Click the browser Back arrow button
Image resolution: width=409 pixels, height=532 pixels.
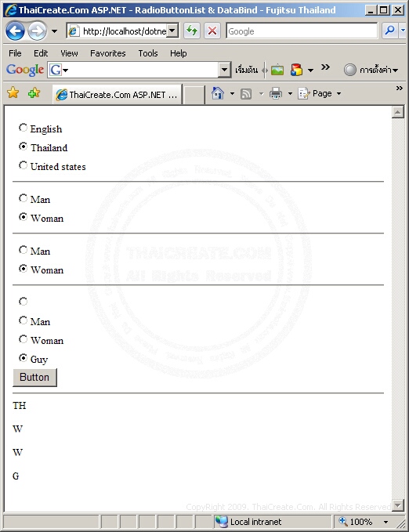pos(15,31)
